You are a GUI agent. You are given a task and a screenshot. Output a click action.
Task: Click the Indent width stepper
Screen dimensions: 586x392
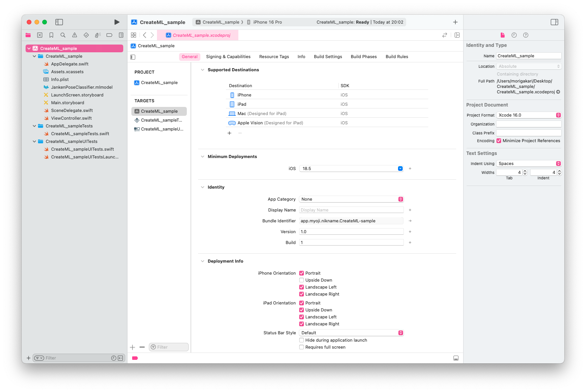(x=559, y=172)
